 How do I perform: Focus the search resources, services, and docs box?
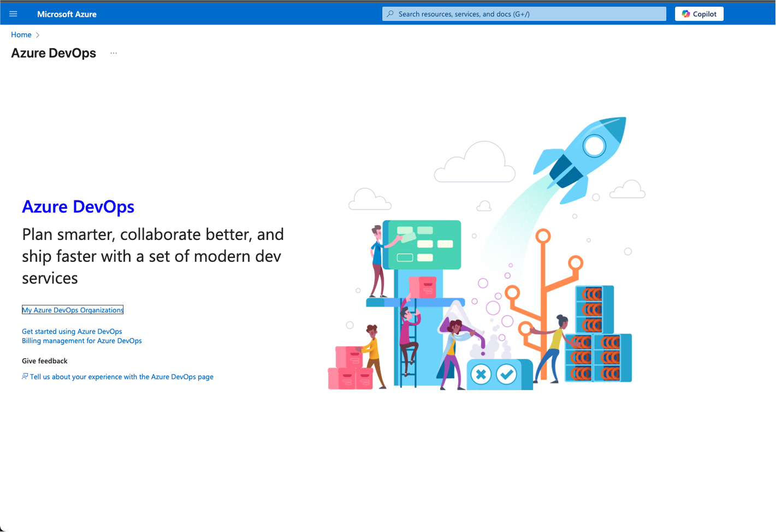point(524,14)
